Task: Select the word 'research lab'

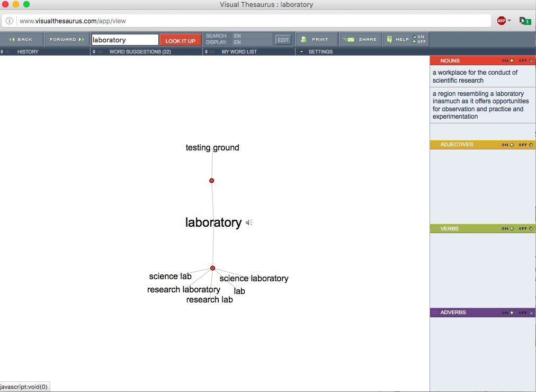Action: (x=210, y=300)
